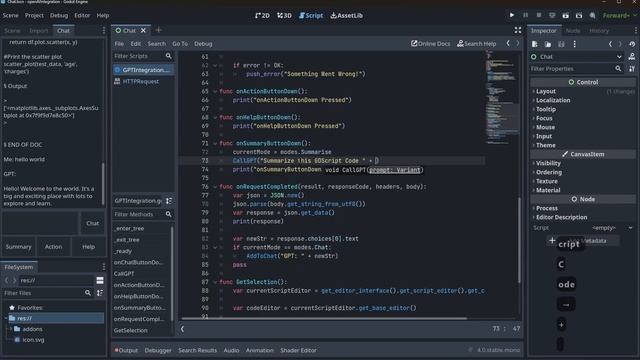Open the Output bottom panel
The image size is (640, 360).
[126, 350]
